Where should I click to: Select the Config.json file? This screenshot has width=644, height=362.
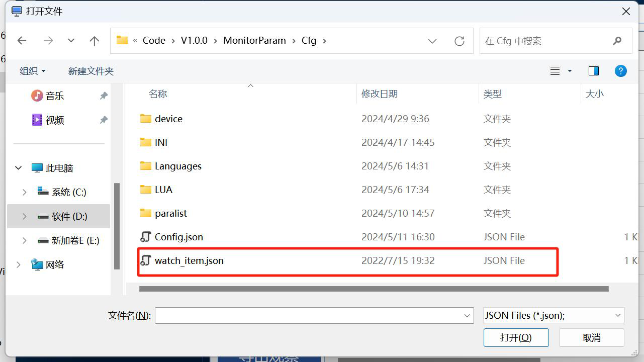click(x=348, y=237)
